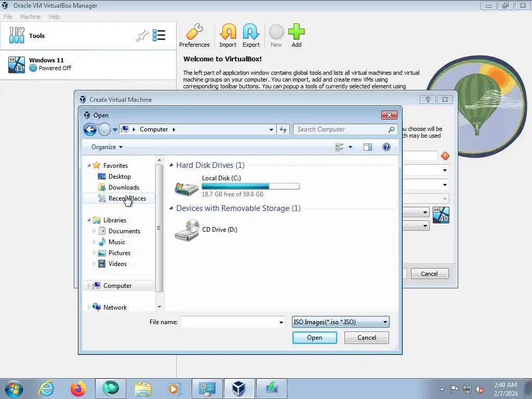Show hidden tray icons arrow

(x=442, y=389)
